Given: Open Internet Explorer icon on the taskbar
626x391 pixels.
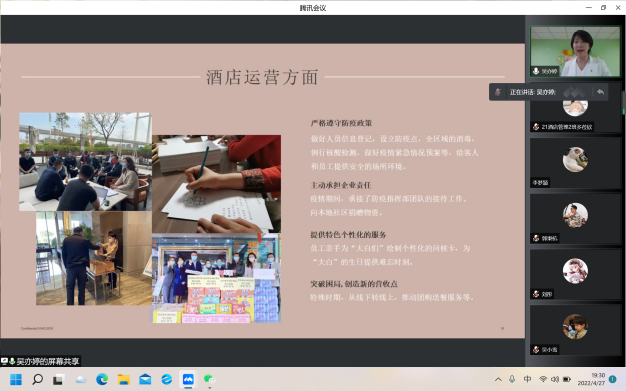Looking at the screenshot, I should 166,379.
